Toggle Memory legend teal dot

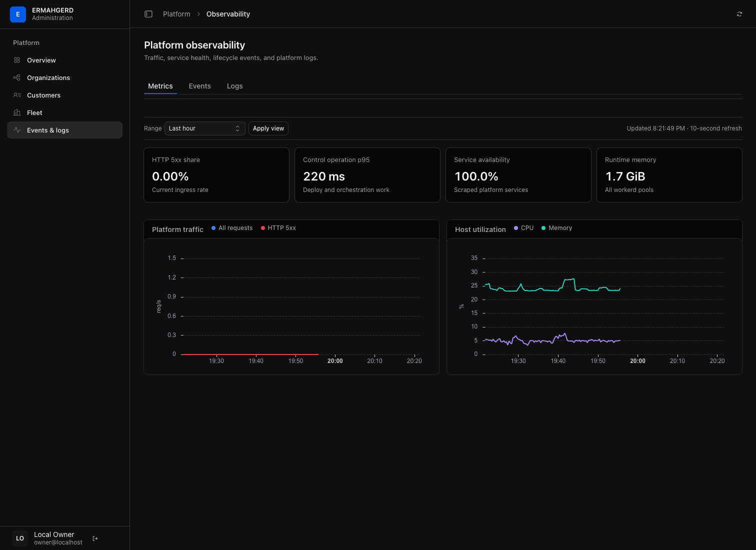click(543, 228)
